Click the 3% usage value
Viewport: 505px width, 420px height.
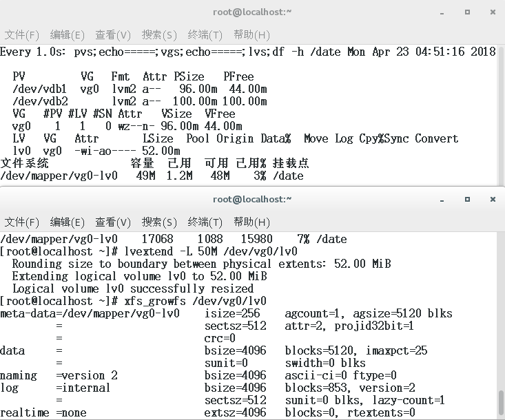260,176
